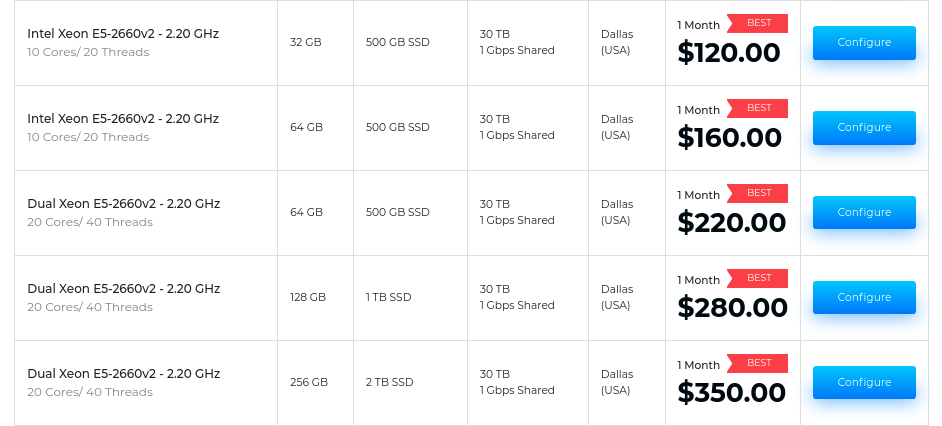Configure the $160.00 Intel Xeon server
This screenshot has width=942, height=426.
click(864, 127)
